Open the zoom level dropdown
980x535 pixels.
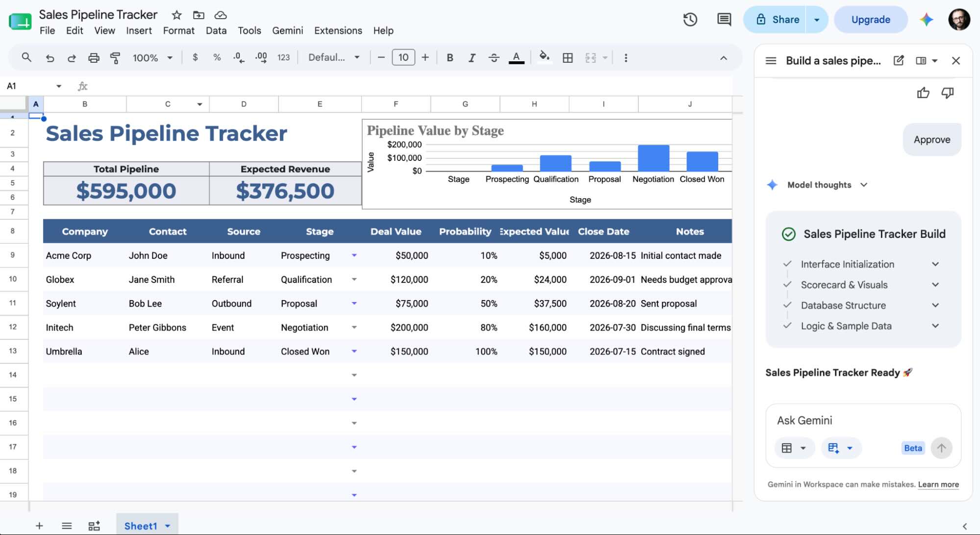tap(152, 58)
